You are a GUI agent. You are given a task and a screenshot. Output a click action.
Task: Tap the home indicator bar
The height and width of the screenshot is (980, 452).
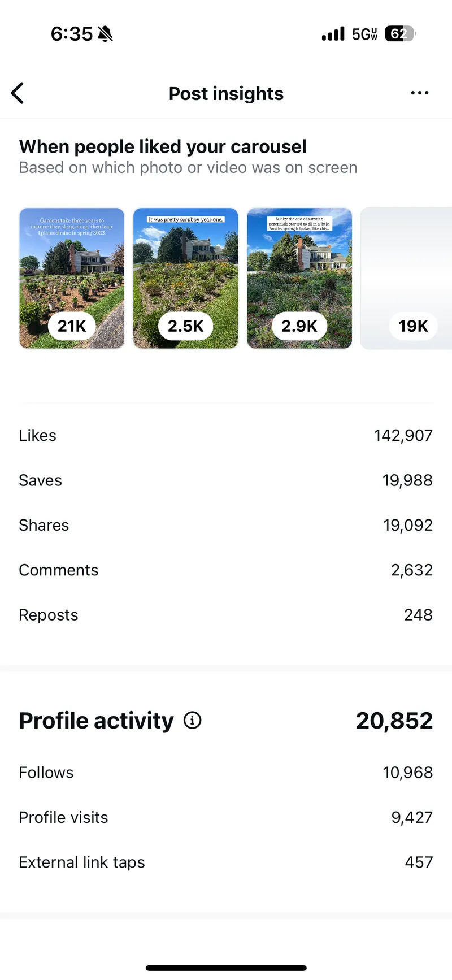(226, 968)
